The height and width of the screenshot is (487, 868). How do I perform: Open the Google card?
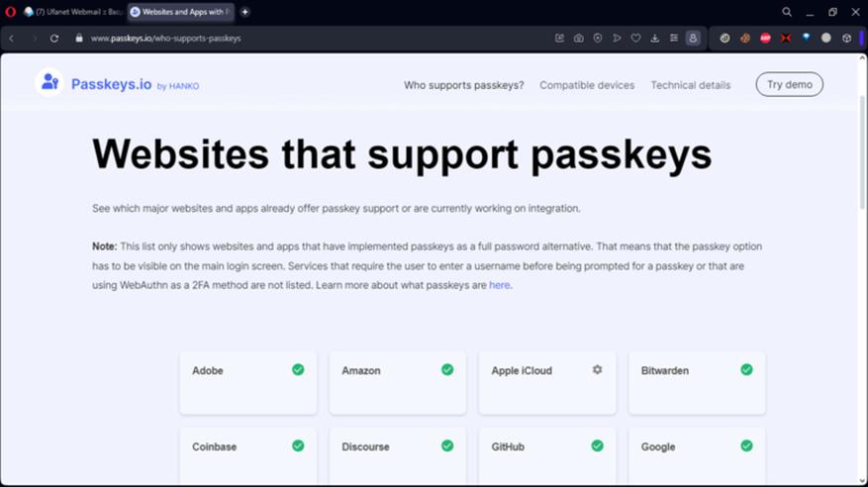point(697,456)
